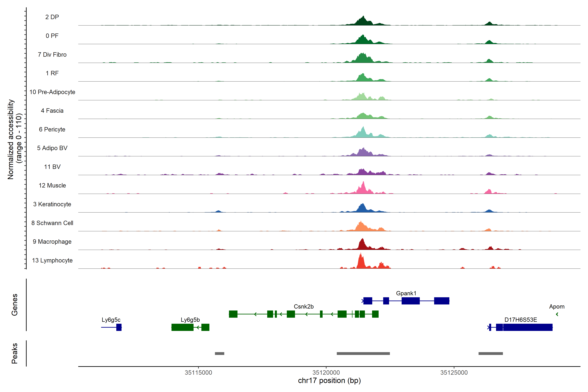Click the Ly6g5b gene label
The image size is (588, 392).
[x=190, y=320]
